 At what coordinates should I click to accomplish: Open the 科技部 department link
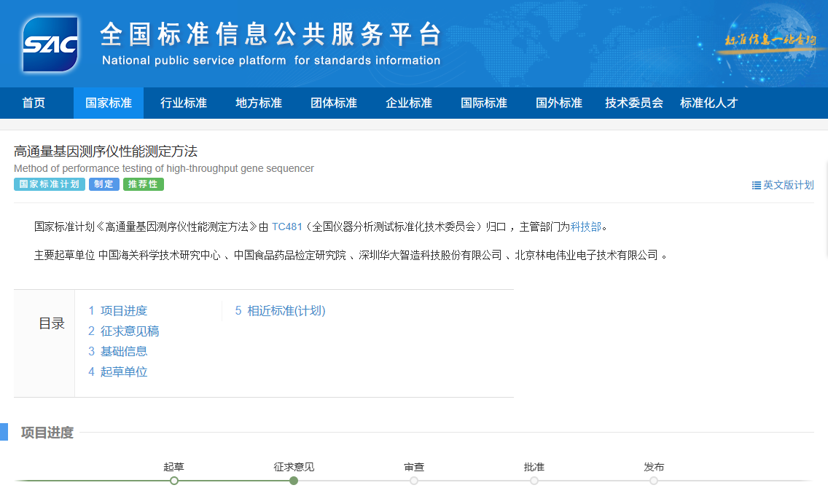586,227
